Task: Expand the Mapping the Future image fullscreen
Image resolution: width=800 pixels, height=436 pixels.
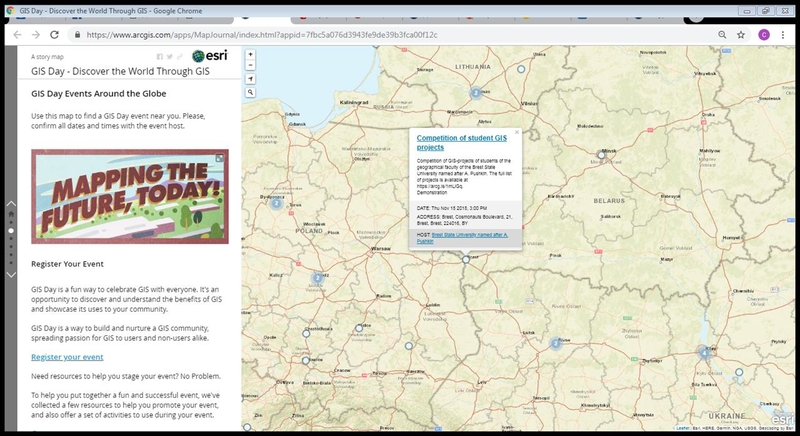Action: [x=219, y=158]
